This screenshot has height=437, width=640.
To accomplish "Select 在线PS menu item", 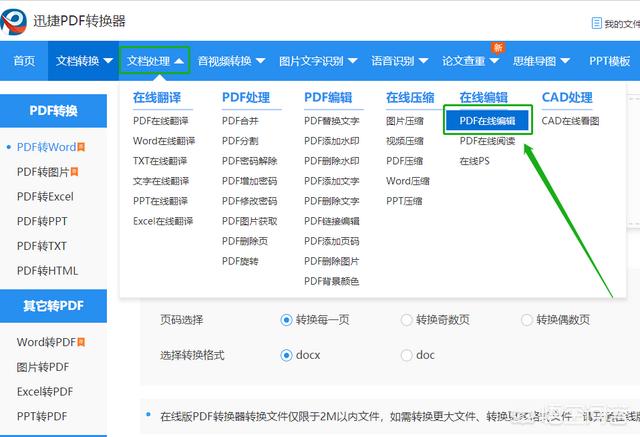I will 474,161.
